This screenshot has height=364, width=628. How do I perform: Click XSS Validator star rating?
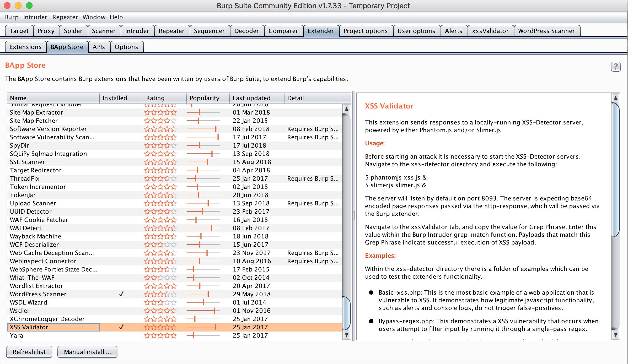point(160,327)
